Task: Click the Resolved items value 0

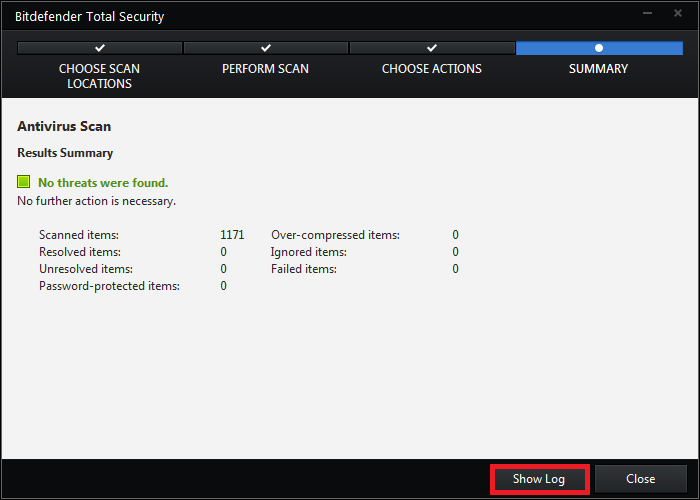Action: [224, 252]
